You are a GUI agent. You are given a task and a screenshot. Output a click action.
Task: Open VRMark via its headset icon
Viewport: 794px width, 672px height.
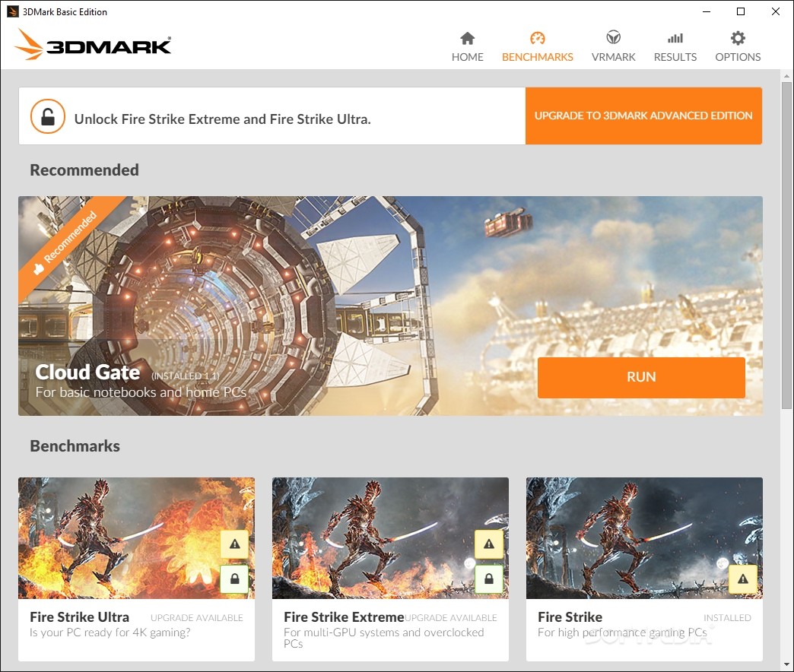(x=613, y=36)
